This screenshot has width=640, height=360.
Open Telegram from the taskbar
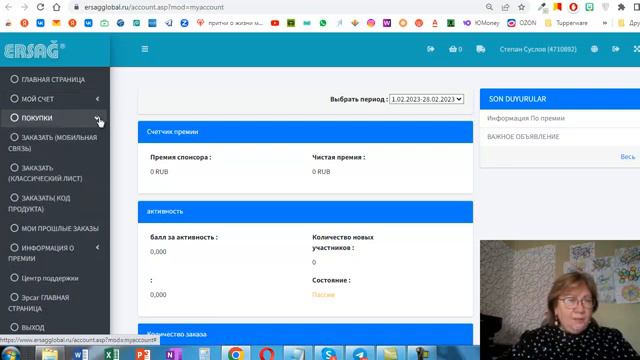pos(360,353)
